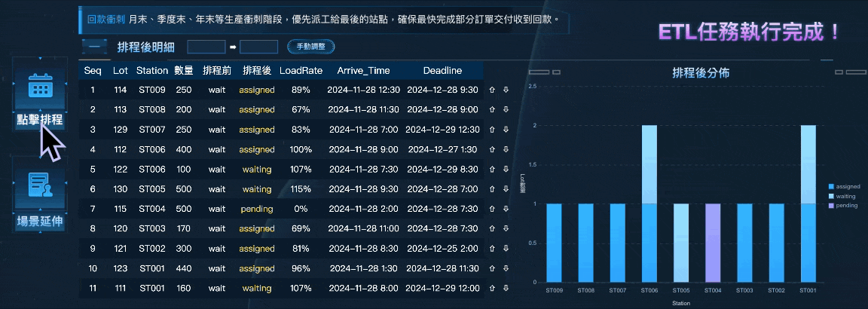Click the second input box after arrow
This screenshot has height=309, width=868.
[258, 47]
